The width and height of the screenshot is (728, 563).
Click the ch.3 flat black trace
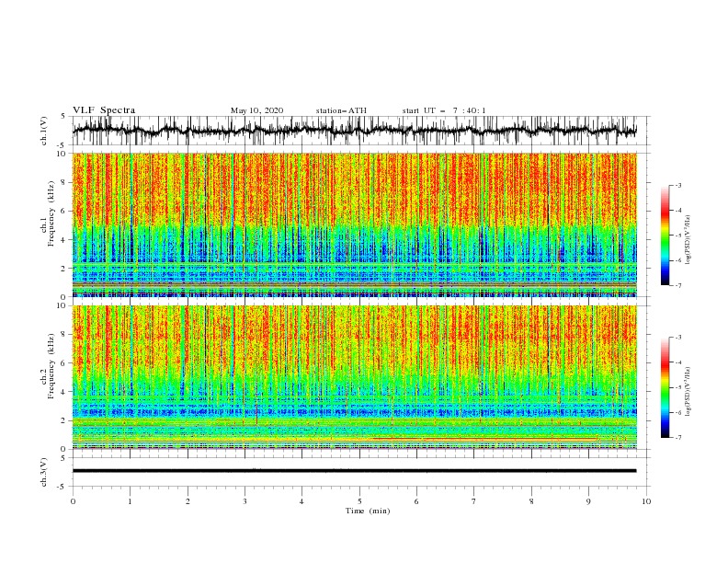(355, 471)
